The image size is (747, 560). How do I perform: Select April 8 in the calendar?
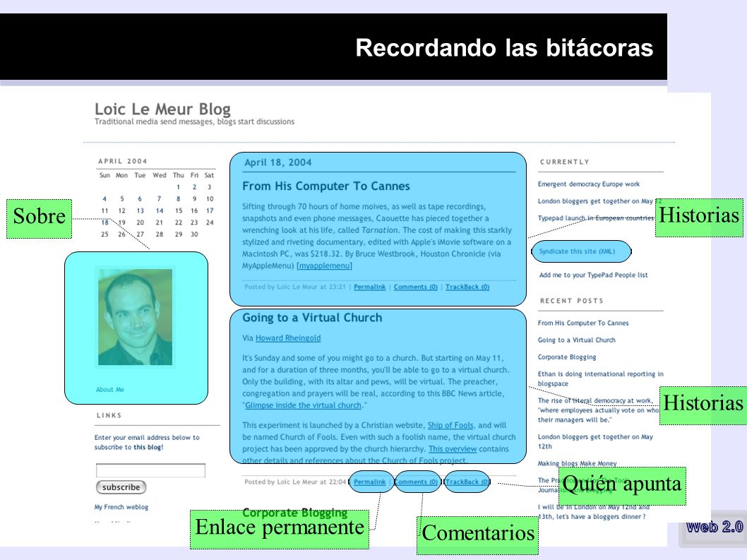pyautogui.click(x=178, y=198)
